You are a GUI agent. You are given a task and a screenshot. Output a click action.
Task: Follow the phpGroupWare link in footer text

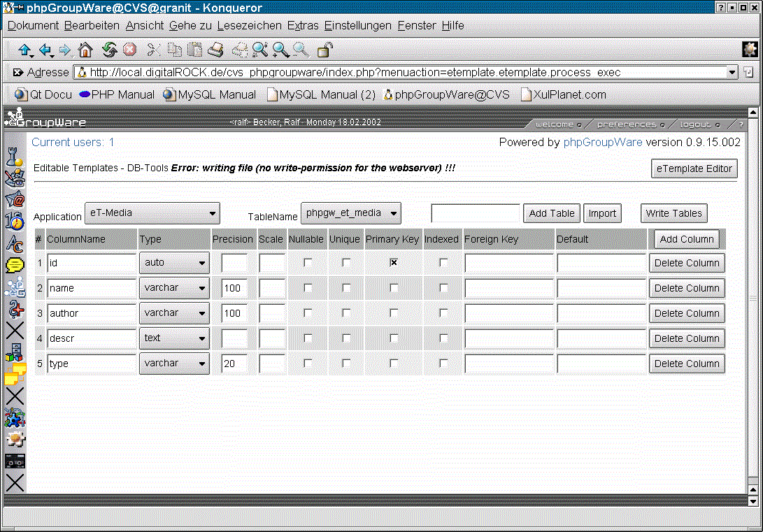(x=602, y=143)
